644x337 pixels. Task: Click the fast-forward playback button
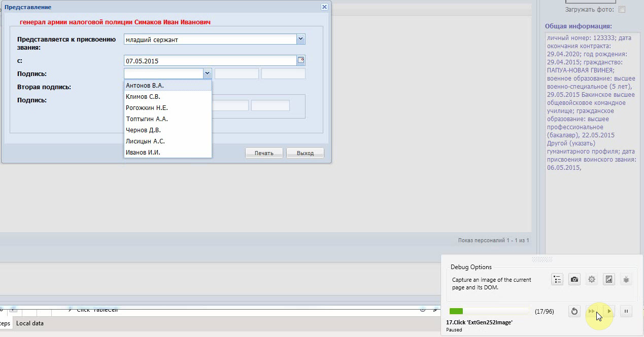pyautogui.click(x=592, y=311)
